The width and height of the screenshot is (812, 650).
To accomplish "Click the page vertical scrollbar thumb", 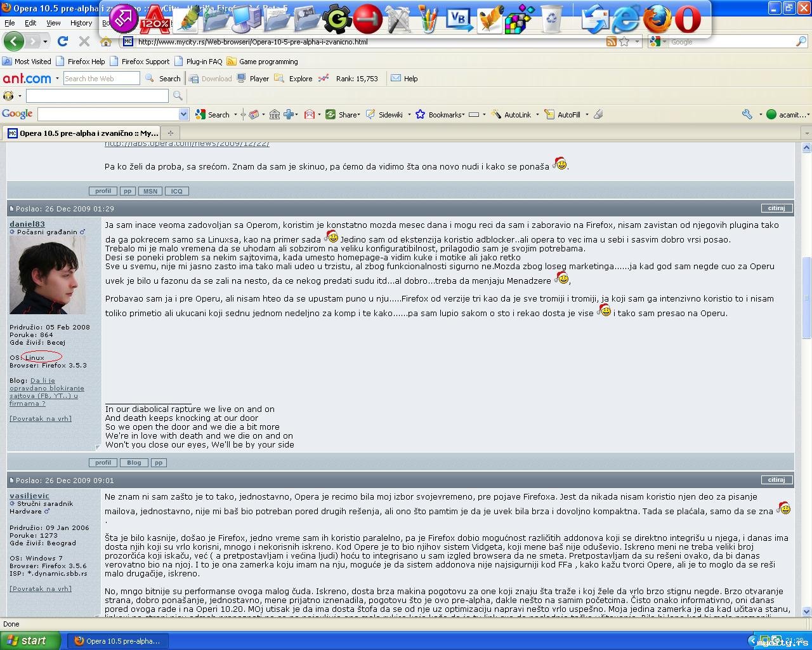I will [x=806, y=298].
